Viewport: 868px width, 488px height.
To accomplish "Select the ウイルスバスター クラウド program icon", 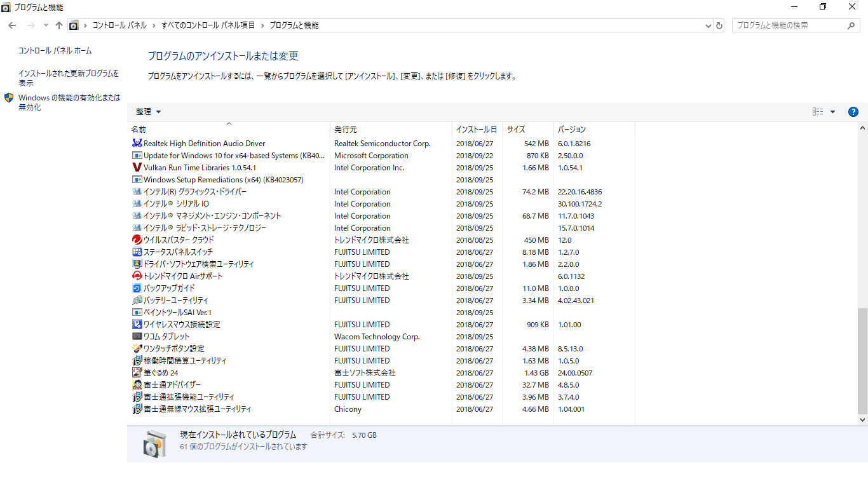I will 137,240.
